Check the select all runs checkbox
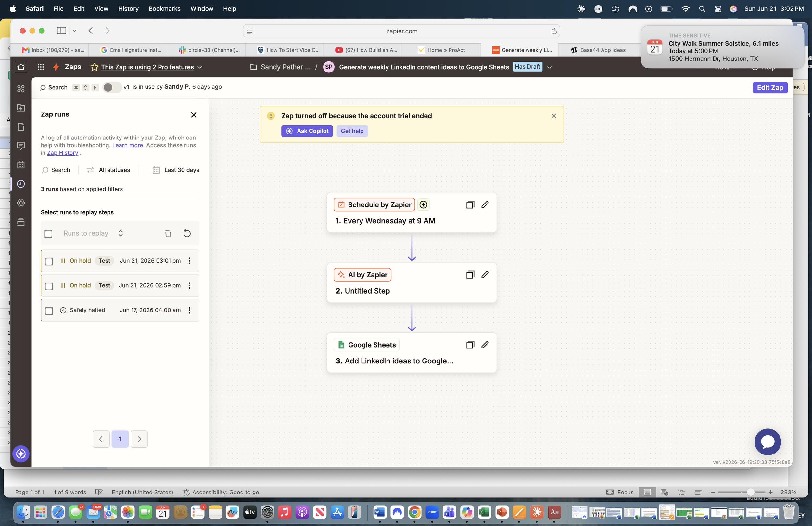 [48, 234]
